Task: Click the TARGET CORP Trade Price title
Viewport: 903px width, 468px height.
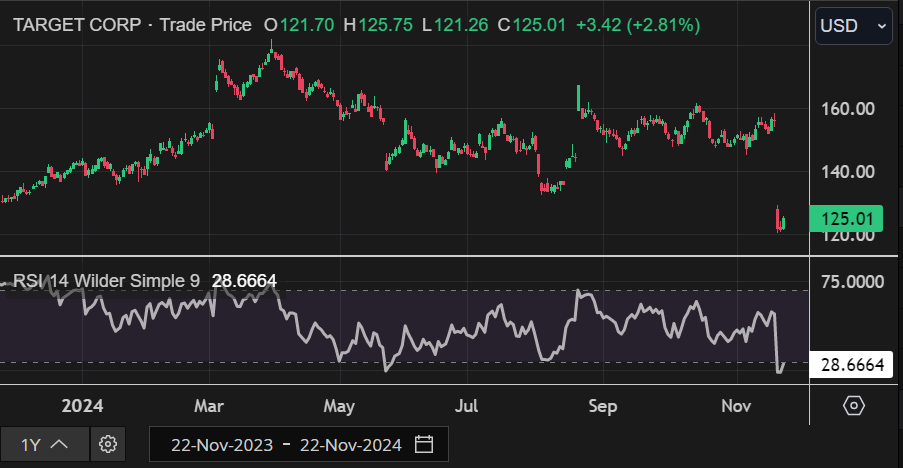Action: pos(132,25)
